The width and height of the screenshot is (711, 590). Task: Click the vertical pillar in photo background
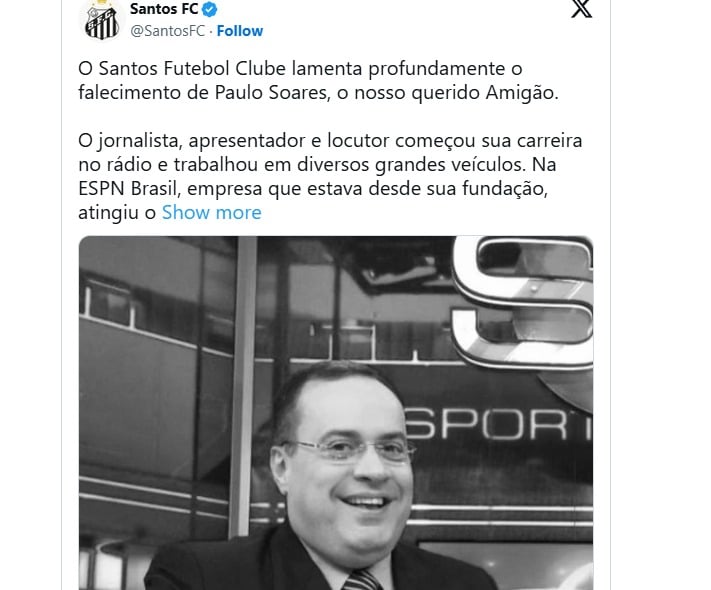[x=243, y=385]
